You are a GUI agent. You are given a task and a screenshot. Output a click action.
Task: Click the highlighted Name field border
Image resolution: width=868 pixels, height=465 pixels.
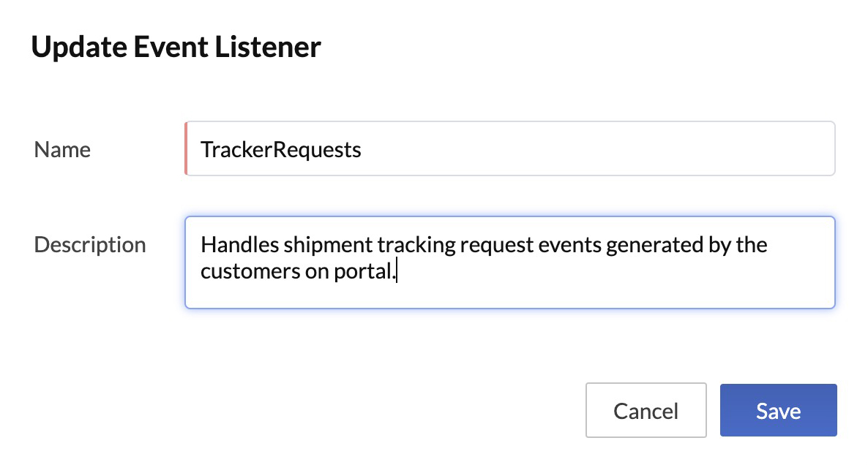click(187, 148)
